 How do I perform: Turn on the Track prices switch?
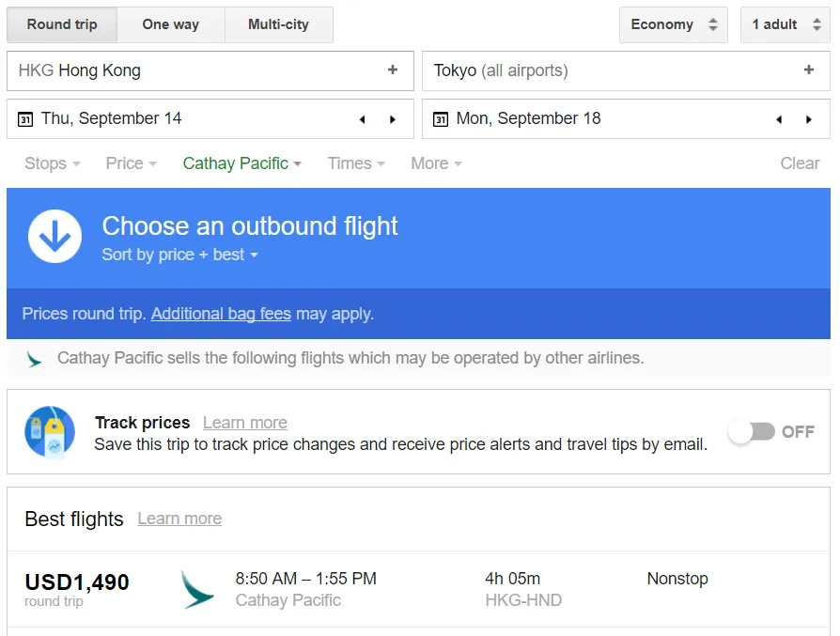pyautogui.click(x=752, y=431)
